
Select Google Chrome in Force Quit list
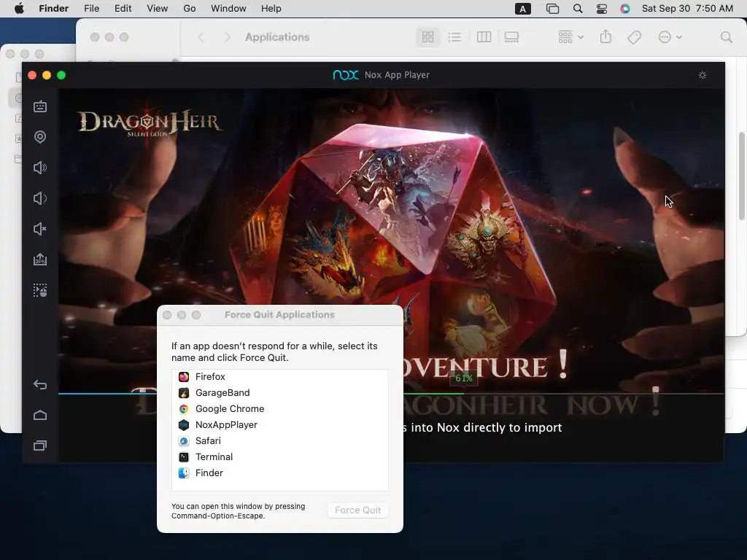(279, 408)
